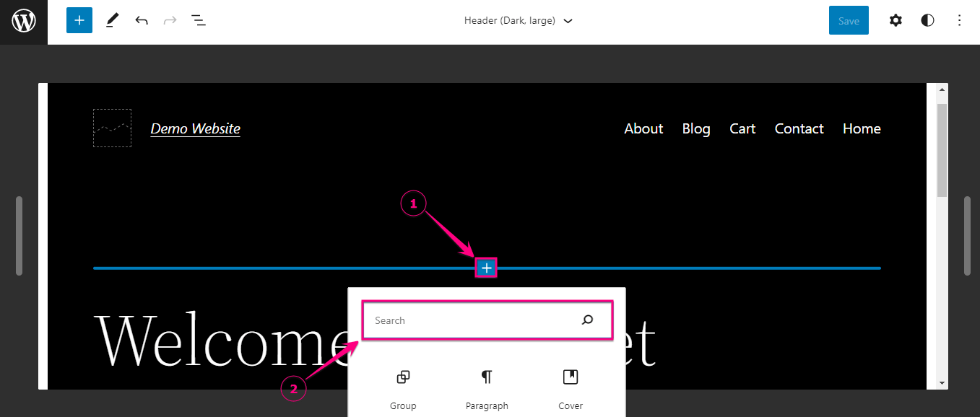Insert the Paragraph block
Screen dimensions: 980x417
tap(487, 390)
